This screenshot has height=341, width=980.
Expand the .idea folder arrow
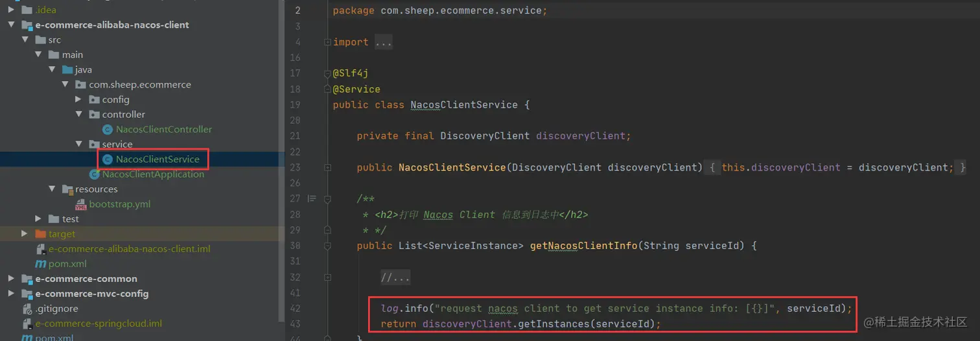[x=11, y=10]
